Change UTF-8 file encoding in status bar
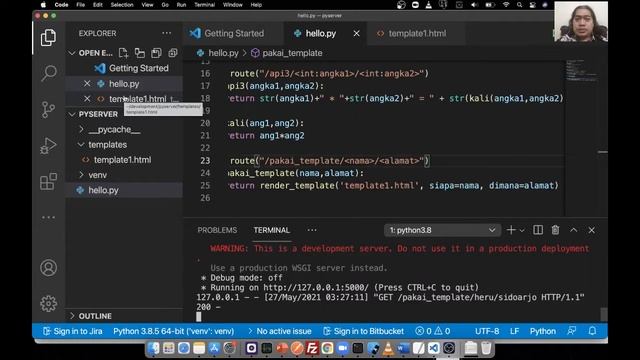 click(x=487, y=331)
